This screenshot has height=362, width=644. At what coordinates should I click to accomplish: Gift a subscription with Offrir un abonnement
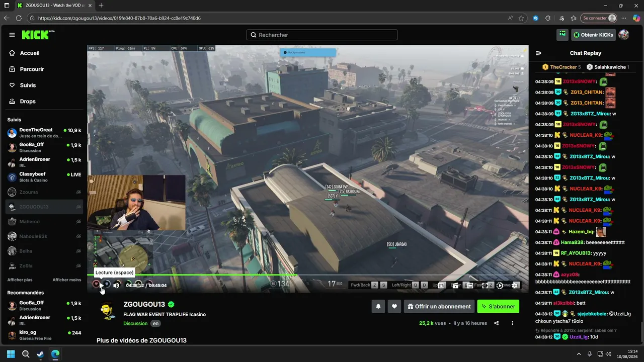(439, 306)
